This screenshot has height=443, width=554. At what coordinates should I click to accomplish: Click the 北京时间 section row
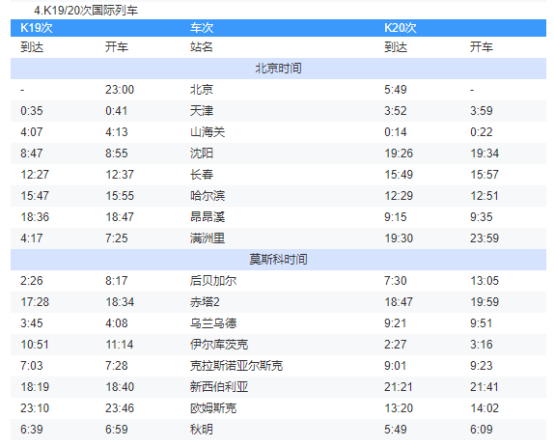point(278,68)
